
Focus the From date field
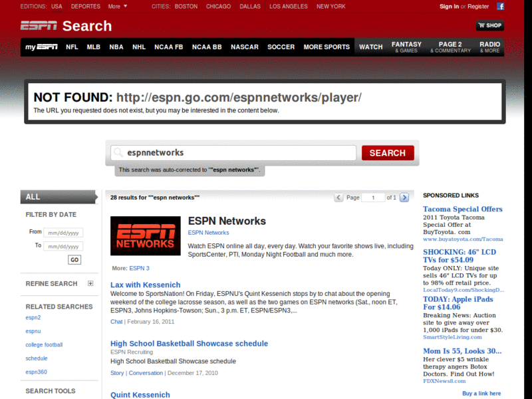[x=63, y=233]
